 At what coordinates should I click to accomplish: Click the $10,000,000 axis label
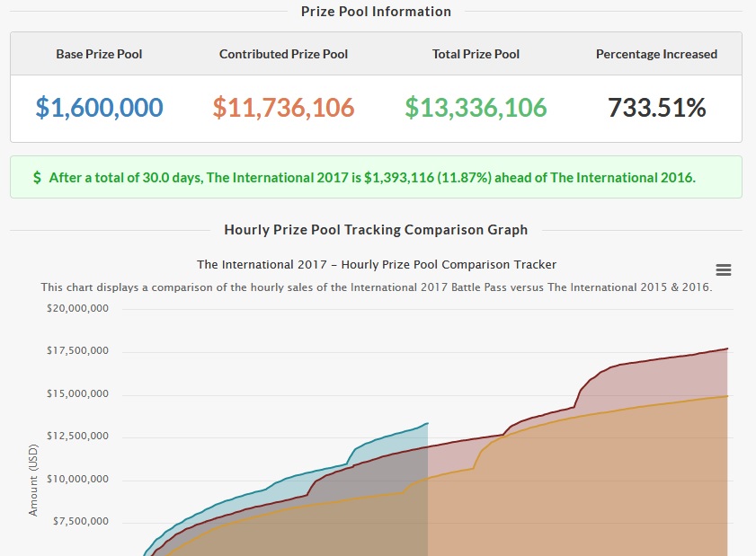(x=77, y=479)
